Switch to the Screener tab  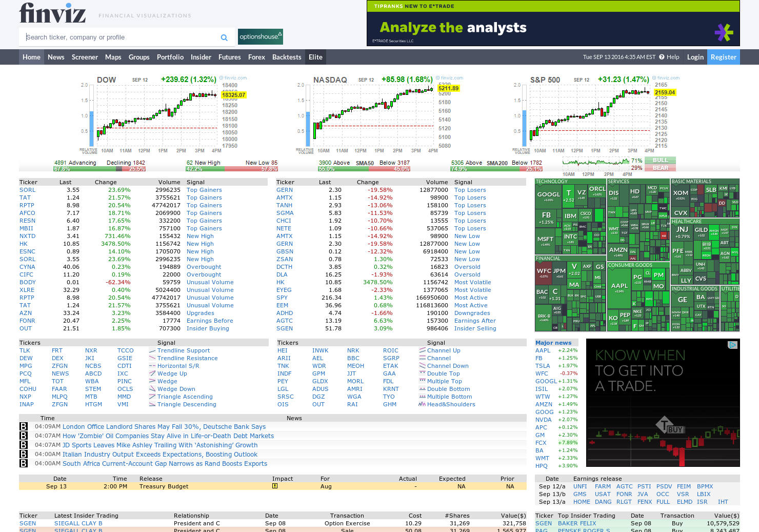85,57
